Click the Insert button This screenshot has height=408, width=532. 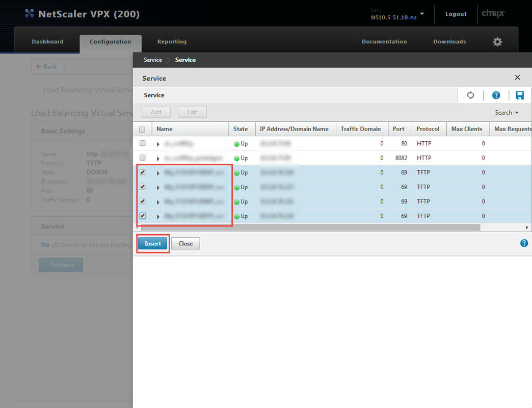click(x=152, y=244)
